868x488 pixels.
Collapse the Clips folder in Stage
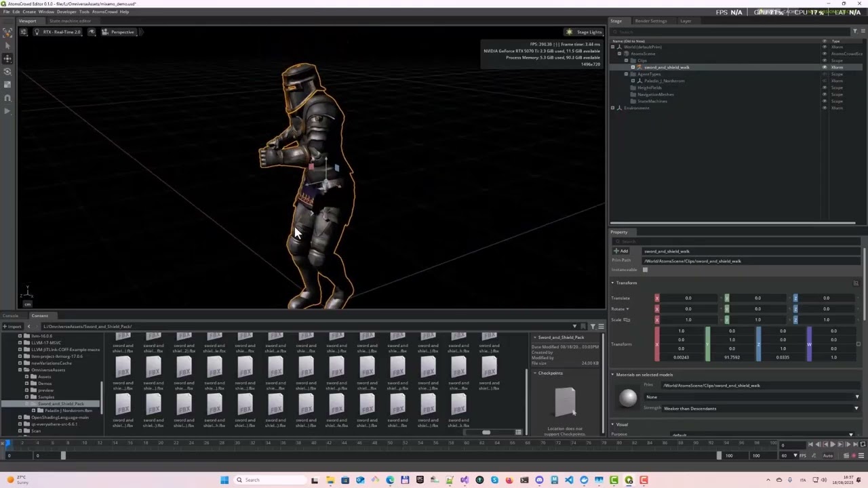click(x=626, y=60)
